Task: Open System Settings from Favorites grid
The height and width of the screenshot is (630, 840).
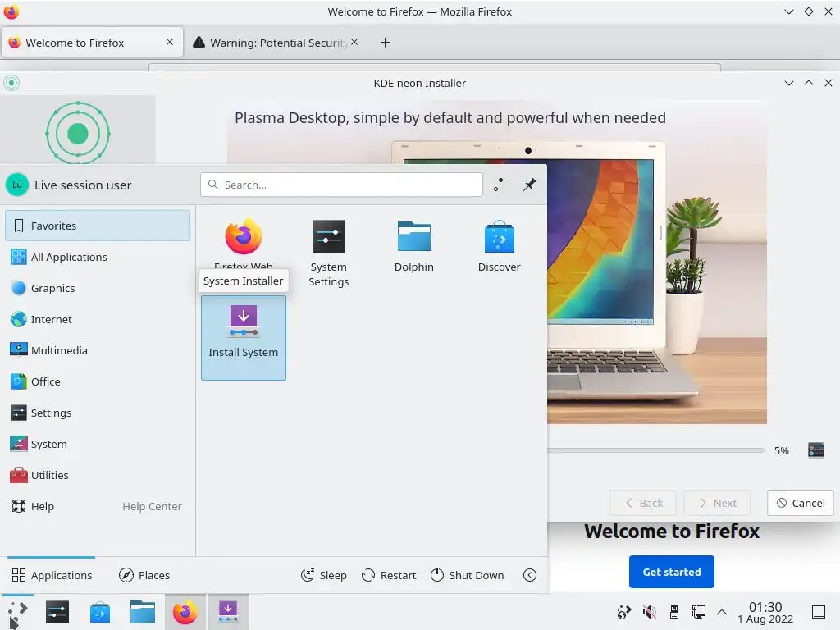Action: (328, 253)
